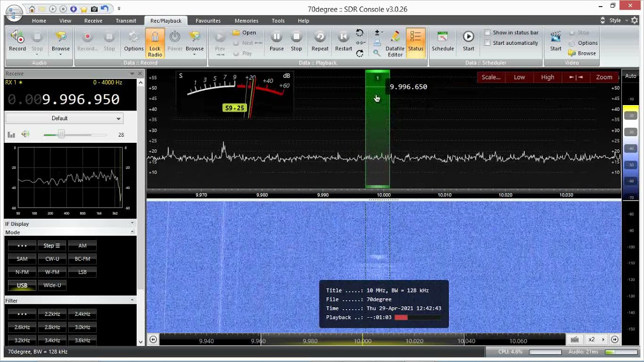Click the quick access star favourites icon

click(83, 9)
